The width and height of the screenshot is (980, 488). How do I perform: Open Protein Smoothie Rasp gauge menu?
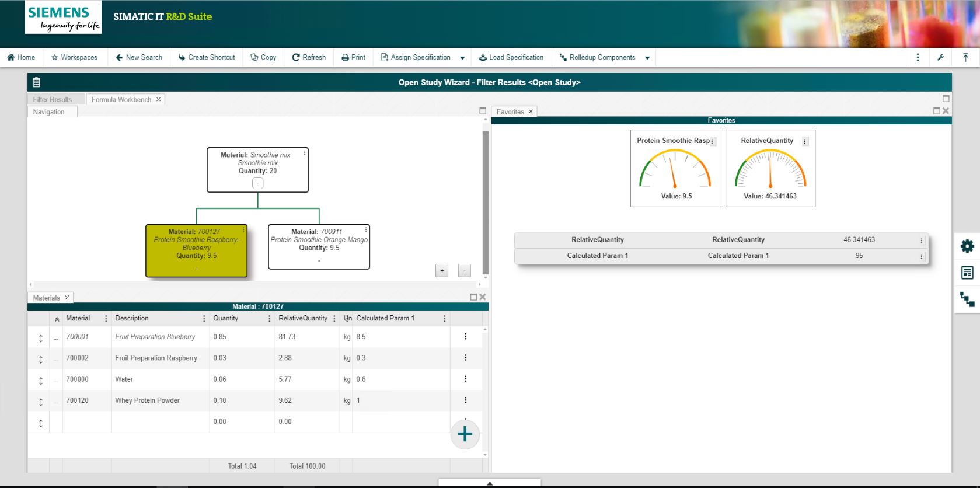coord(712,141)
